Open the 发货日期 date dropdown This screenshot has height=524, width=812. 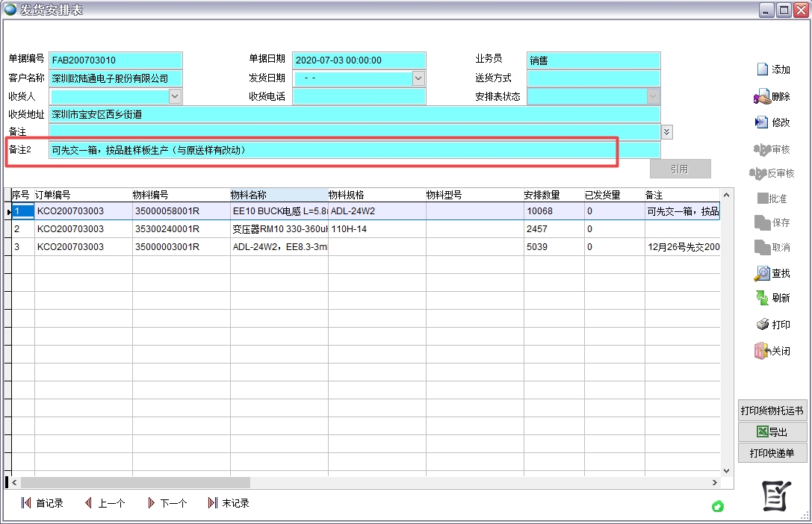(x=418, y=78)
